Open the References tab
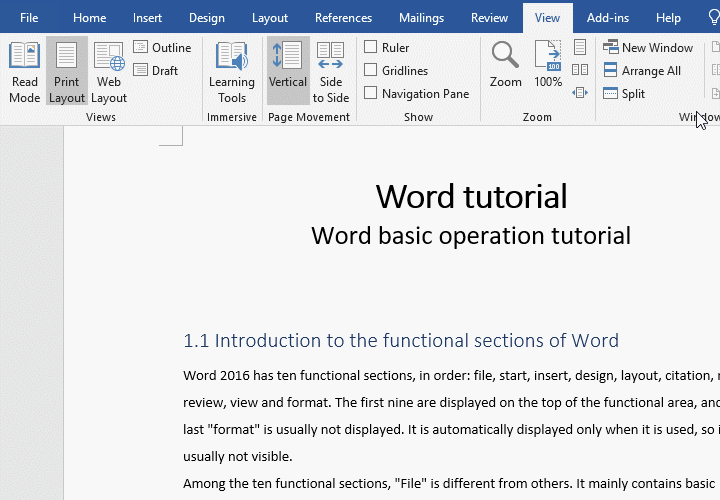The image size is (720, 500). point(343,17)
